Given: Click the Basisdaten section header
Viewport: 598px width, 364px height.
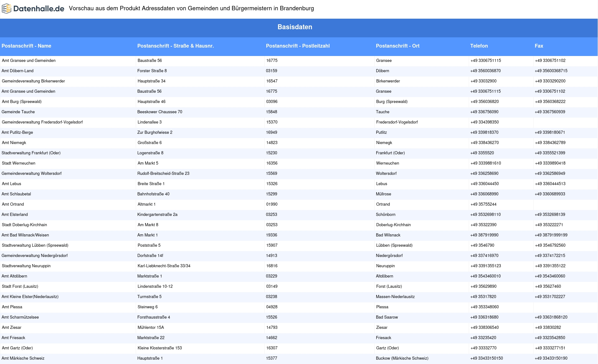Looking at the screenshot, I should coord(295,27).
